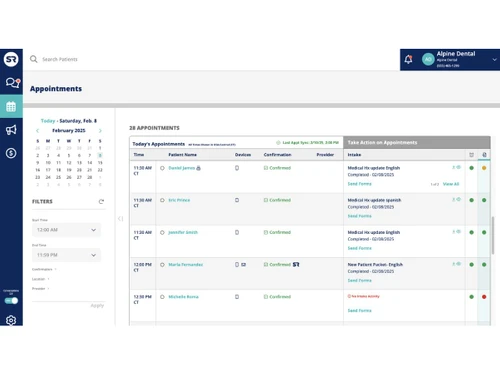Open the campaigns megaphone icon in sidebar
The height and width of the screenshot is (375, 500).
11,130
